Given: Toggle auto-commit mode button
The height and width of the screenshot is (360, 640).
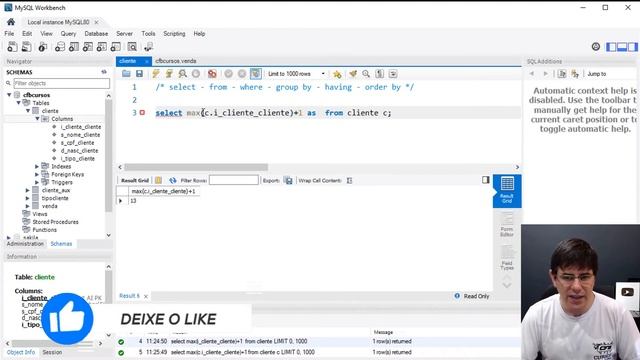Looking at the screenshot, I should click(256, 74).
